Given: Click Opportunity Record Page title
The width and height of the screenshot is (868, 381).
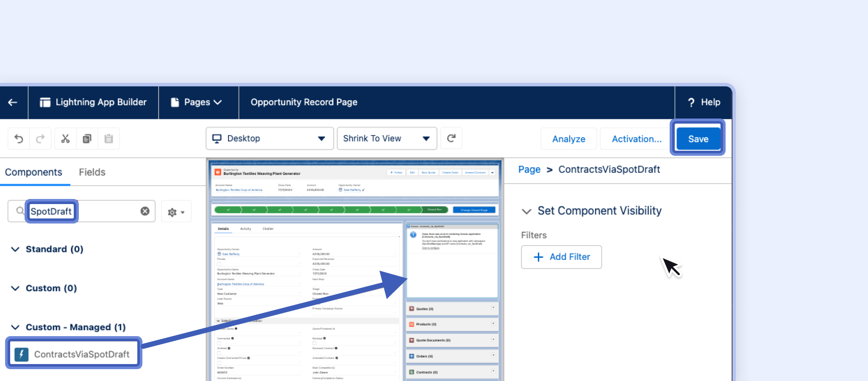Looking at the screenshot, I should point(304,102).
